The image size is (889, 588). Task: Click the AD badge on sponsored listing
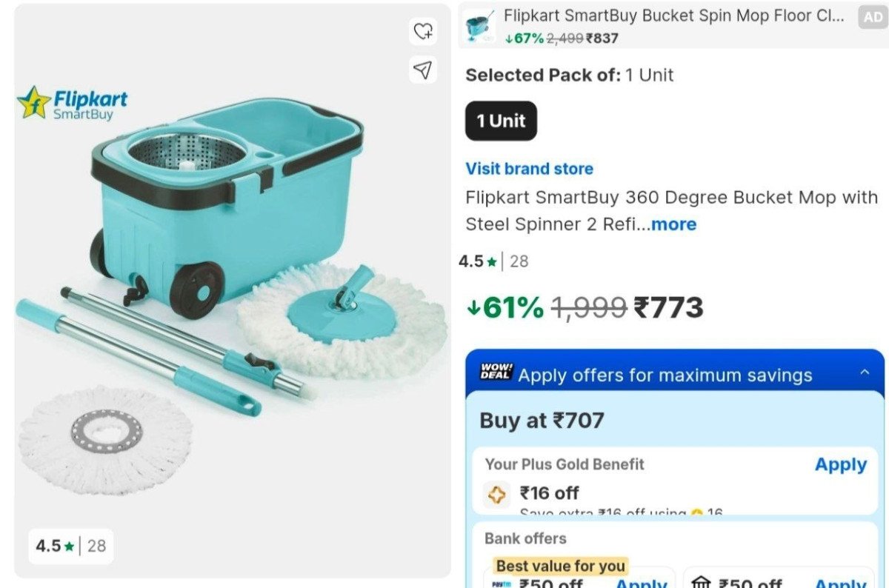click(x=872, y=17)
